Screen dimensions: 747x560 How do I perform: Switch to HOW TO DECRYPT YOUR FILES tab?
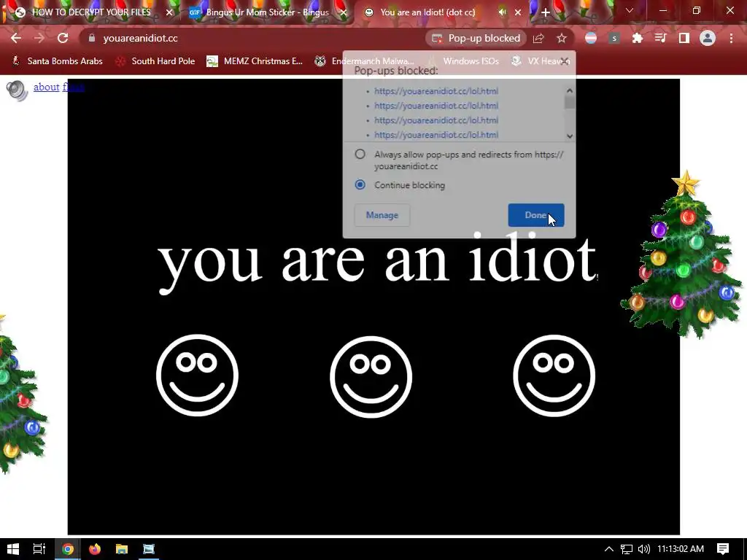pyautogui.click(x=90, y=12)
